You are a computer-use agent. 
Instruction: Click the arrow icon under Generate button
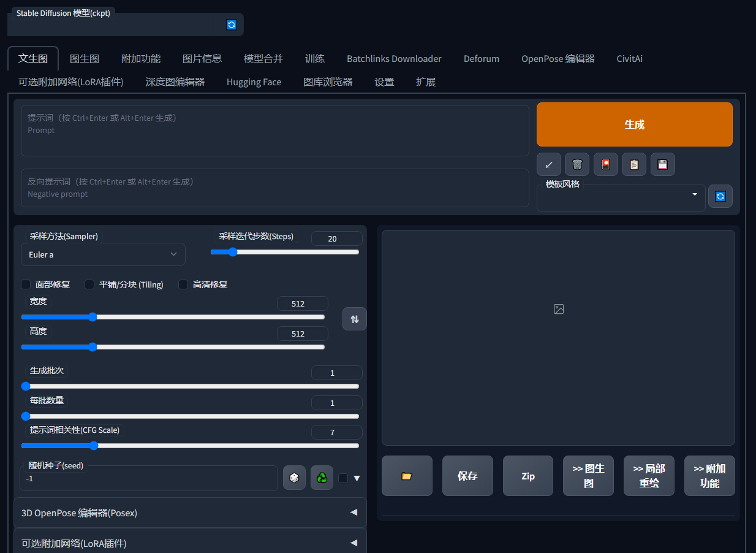tap(549, 164)
